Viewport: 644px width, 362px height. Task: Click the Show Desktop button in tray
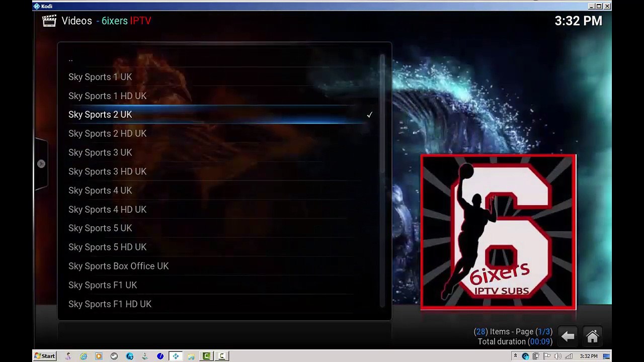(607, 356)
